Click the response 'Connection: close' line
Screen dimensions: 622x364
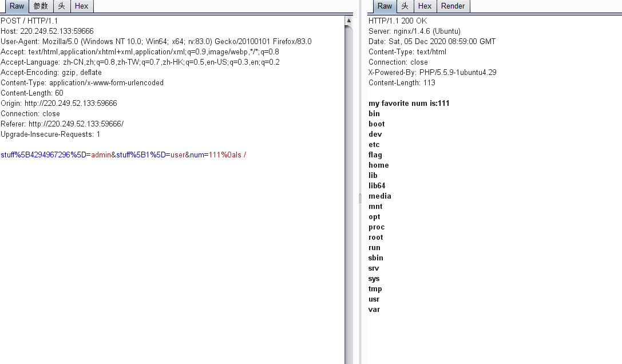(x=398, y=62)
